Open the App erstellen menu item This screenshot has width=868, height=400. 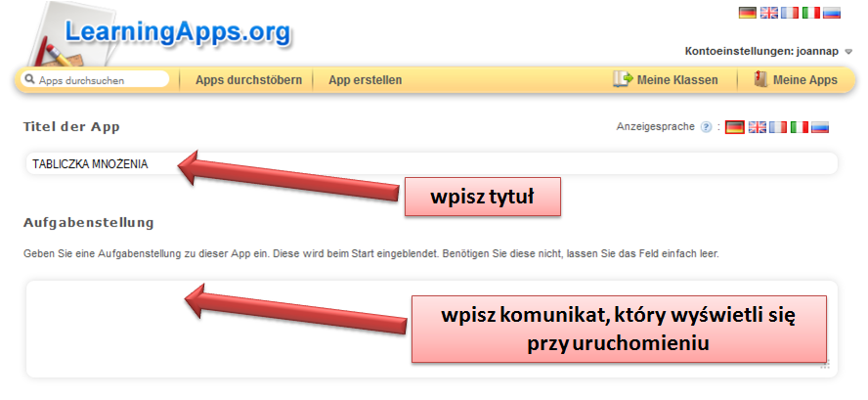[365, 80]
